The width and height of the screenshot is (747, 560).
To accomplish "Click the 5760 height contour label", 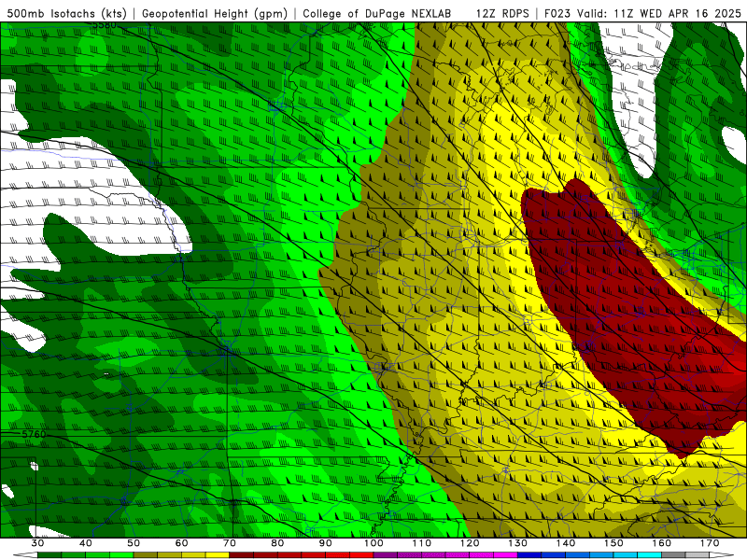I will [34, 434].
